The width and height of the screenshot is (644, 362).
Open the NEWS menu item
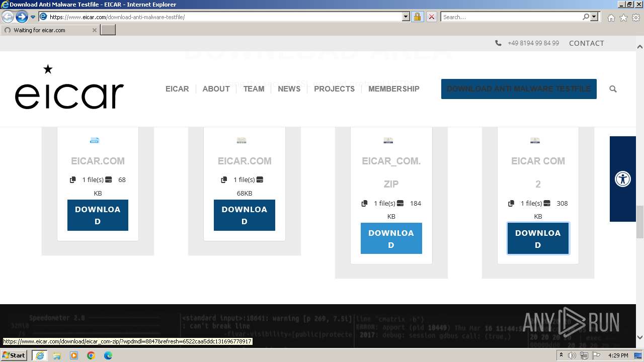(289, 89)
